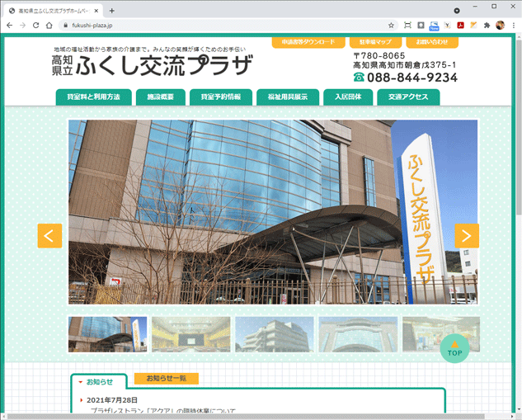Screen dimensions: 522x420
Task: Click the postal code 〒780-8065
Action: [x=379, y=55]
